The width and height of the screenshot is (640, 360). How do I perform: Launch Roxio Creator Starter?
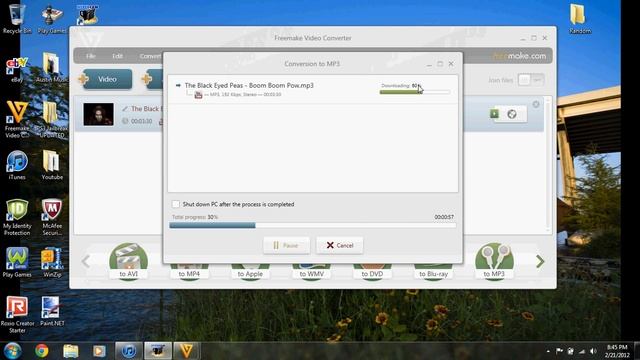(x=17, y=315)
